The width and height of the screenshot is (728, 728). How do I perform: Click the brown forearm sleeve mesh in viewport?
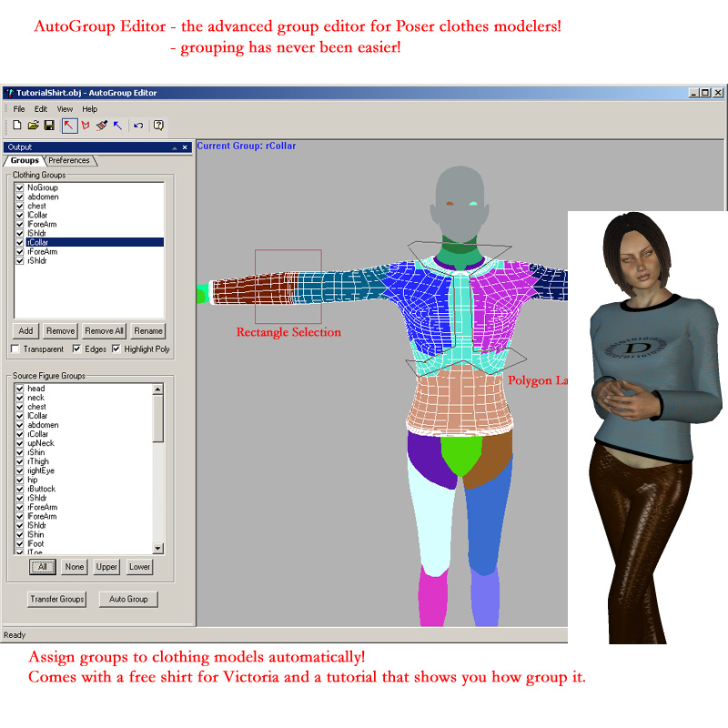coord(254,289)
